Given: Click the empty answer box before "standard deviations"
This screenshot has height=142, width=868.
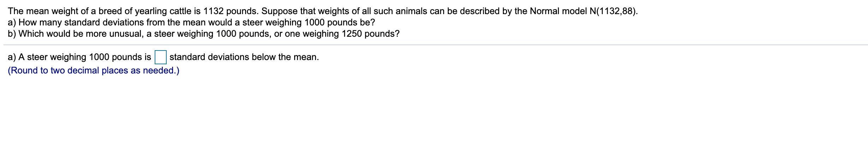Looking at the screenshot, I should pyautogui.click(x=161, y=57).
